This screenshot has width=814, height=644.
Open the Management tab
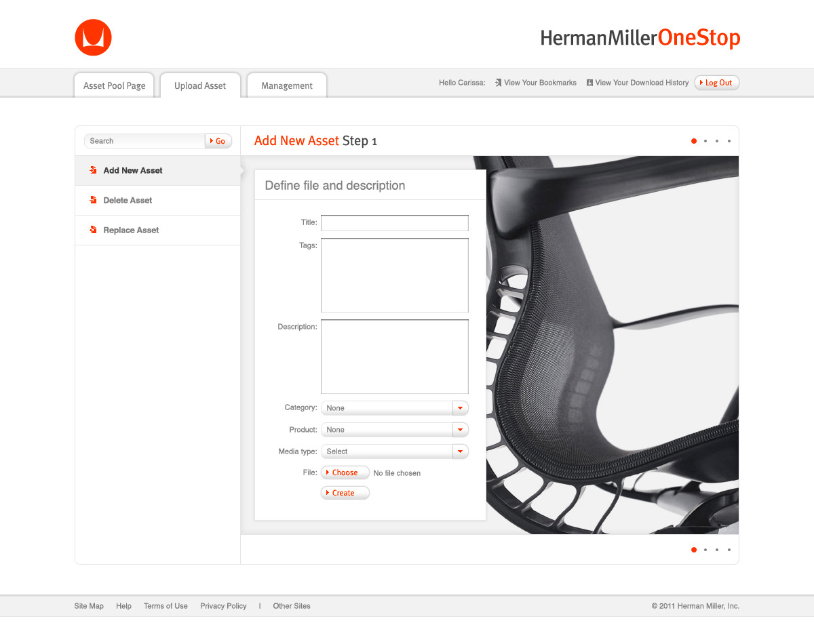click(x=287, y=85)
